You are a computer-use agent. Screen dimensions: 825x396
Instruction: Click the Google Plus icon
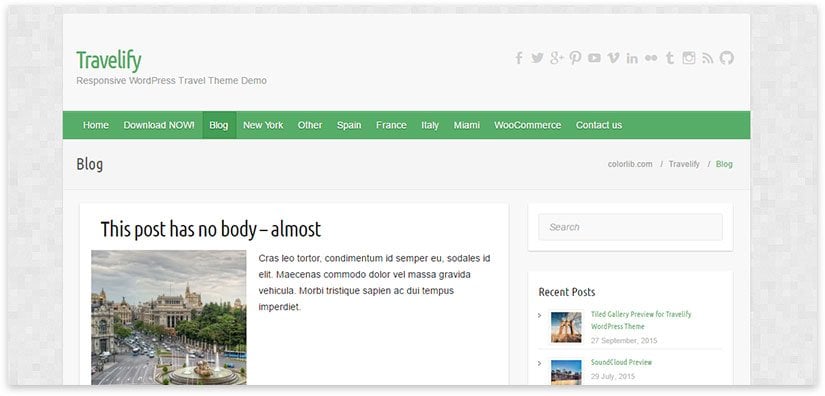tap(557, 58)
